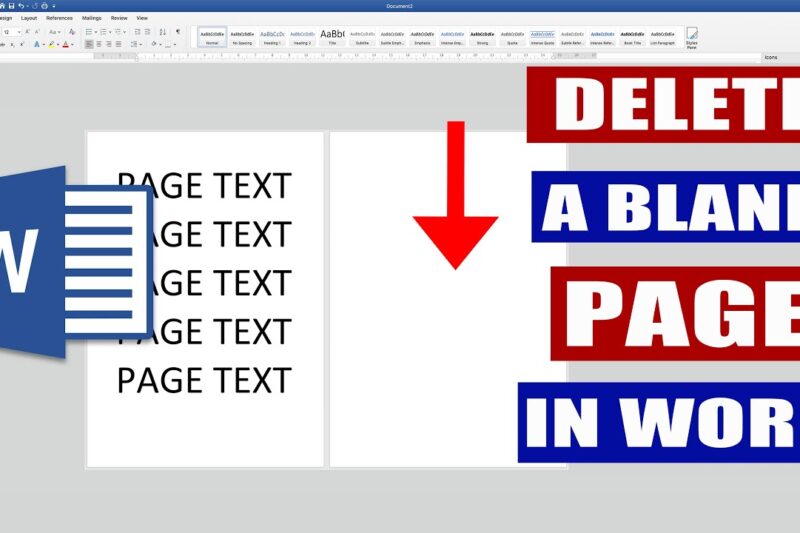Click the Clear All Formatting icon

point(72,32)
